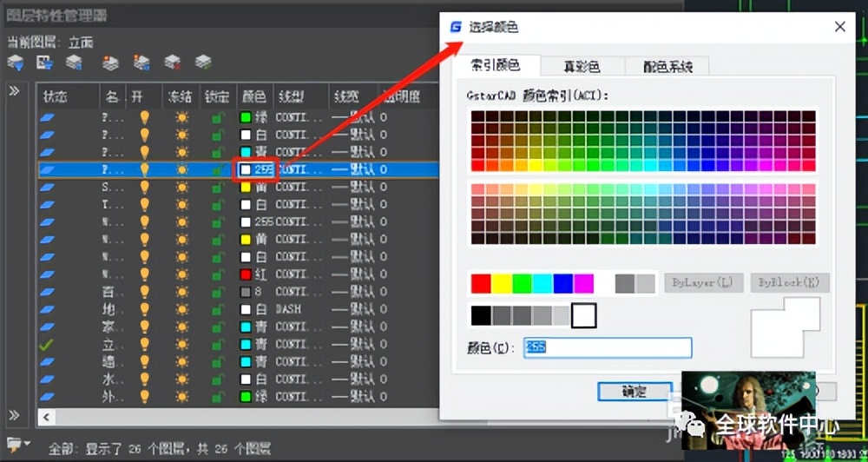
Task: Freeze the 水 layer via its sun icon
Action: [x=181, y=379]
